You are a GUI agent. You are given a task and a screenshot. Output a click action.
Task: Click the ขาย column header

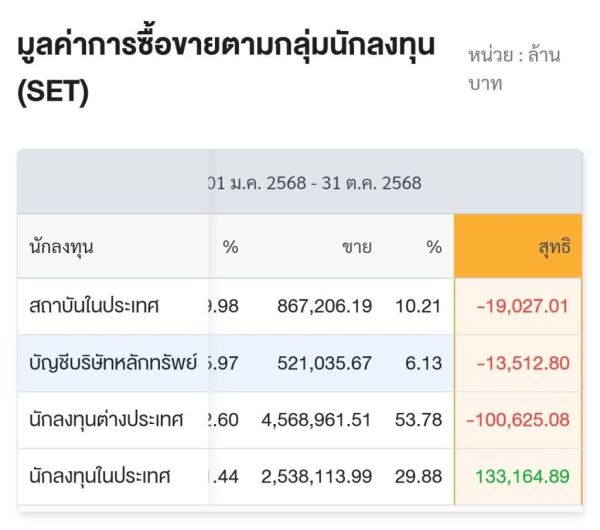[x=356, y=246]
